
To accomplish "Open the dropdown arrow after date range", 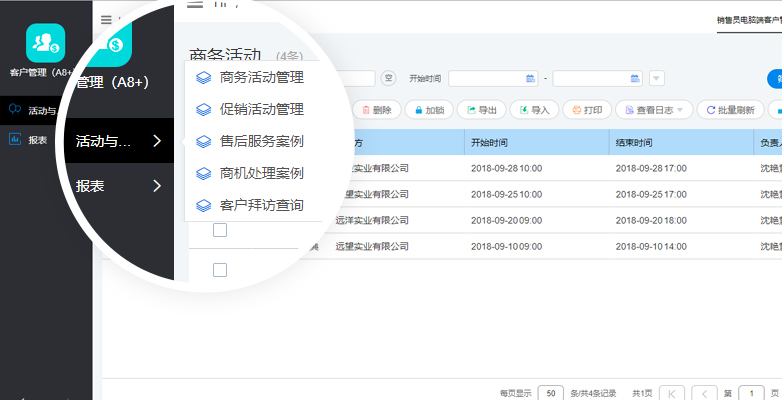I will 657,78.
